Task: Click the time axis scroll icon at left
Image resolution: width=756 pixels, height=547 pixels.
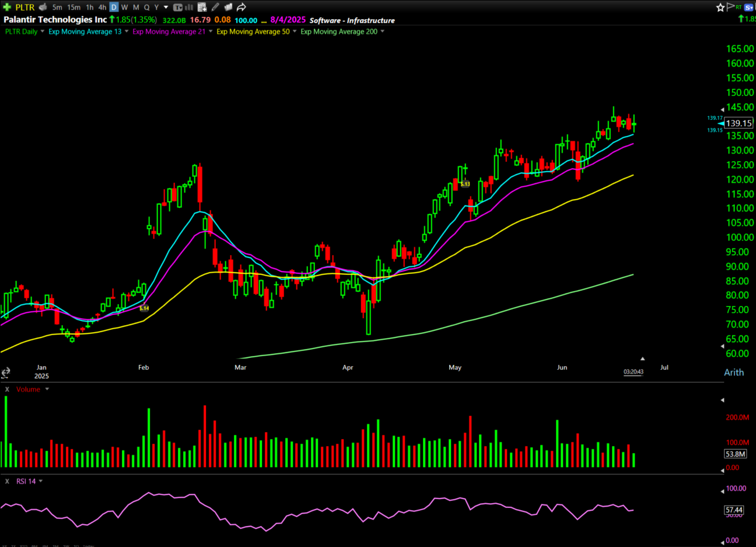Action: click(x=5, y=372)
